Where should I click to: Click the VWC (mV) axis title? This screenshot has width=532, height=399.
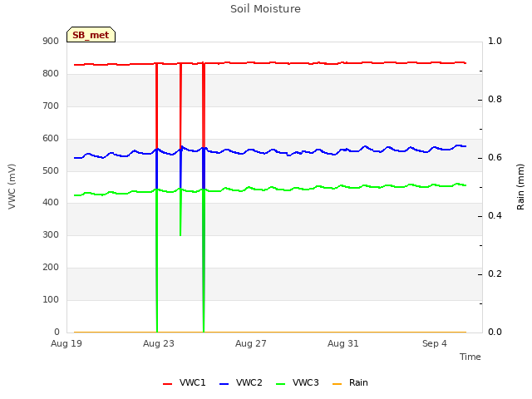pyautogui.click(x=12, y=186)
